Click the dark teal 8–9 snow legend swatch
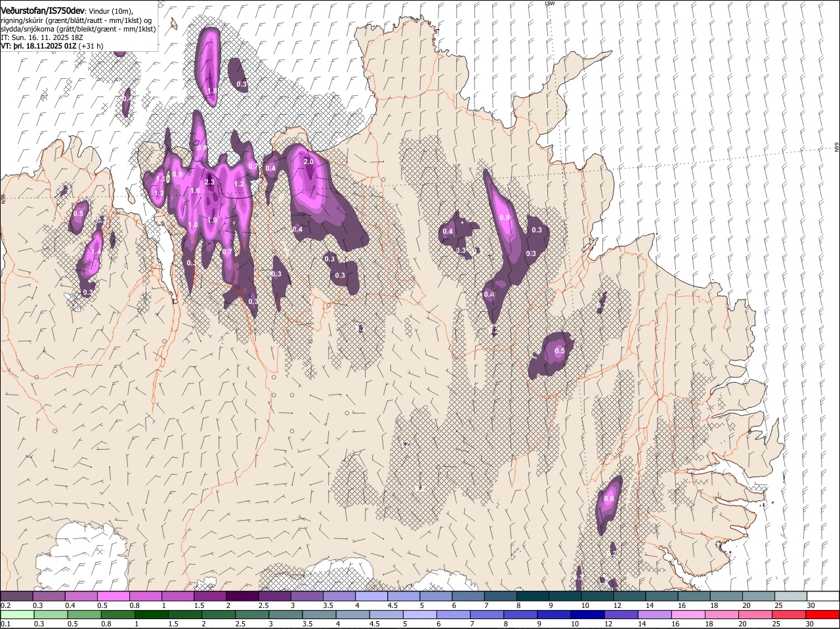Image resolution: width=840 pixels, height=629 pixels. point(532,596)
